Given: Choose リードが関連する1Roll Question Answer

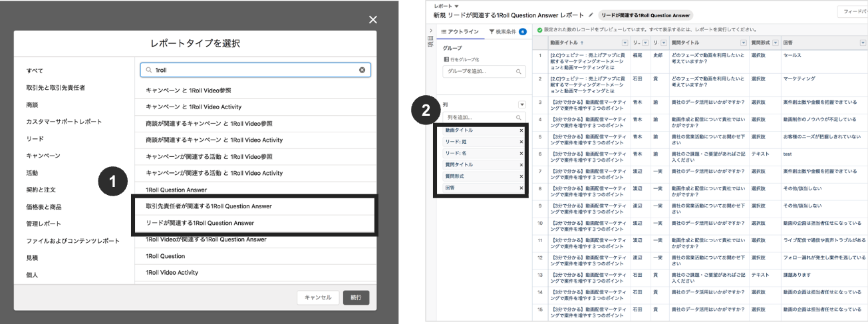Looking at the screenshot, I should [x=255, y=223].
